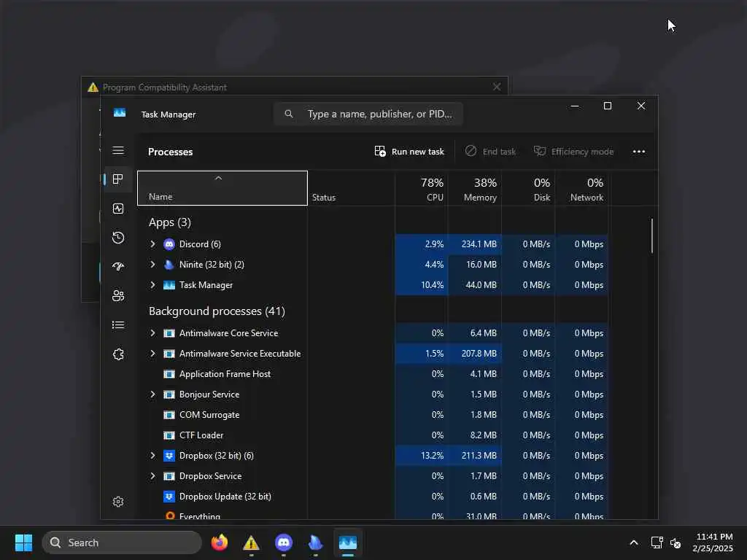
Task: Click the COM Surrogate process icon
Action: 169,415
